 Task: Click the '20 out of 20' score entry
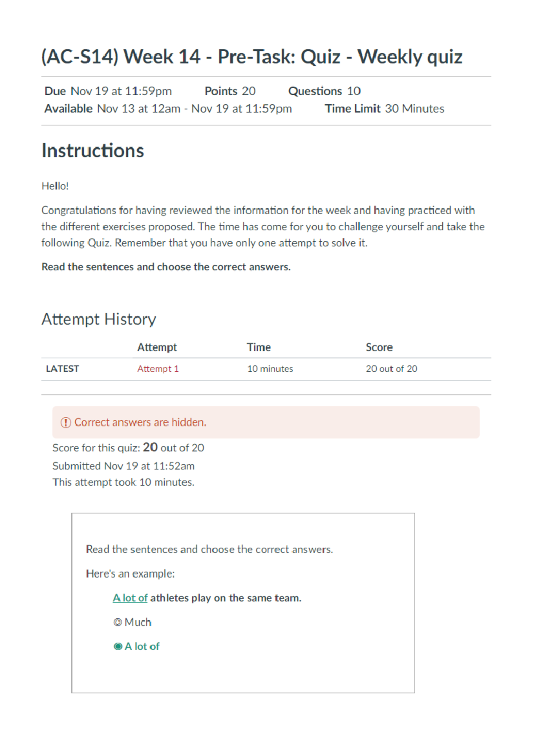(x=391, y=369)
